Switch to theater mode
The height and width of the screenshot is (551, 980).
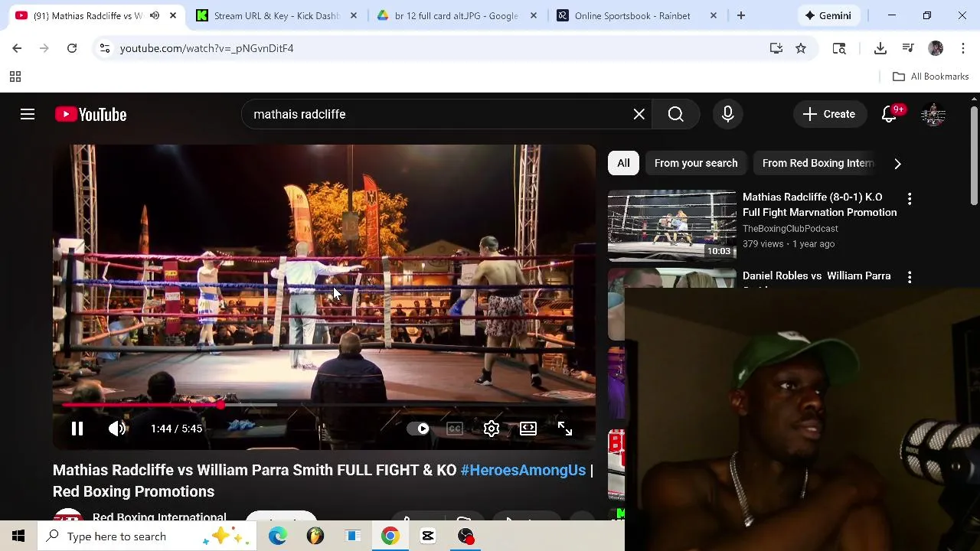[528, 429]
